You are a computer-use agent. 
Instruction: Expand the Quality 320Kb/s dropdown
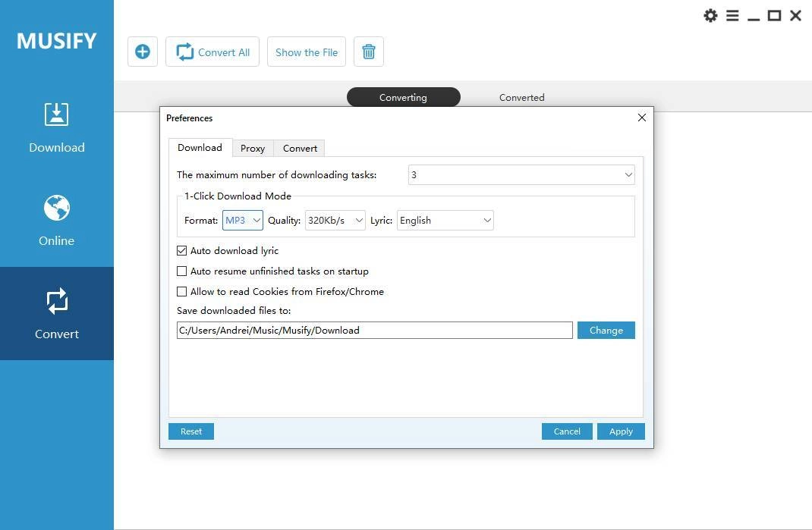[x=335, y=221]
